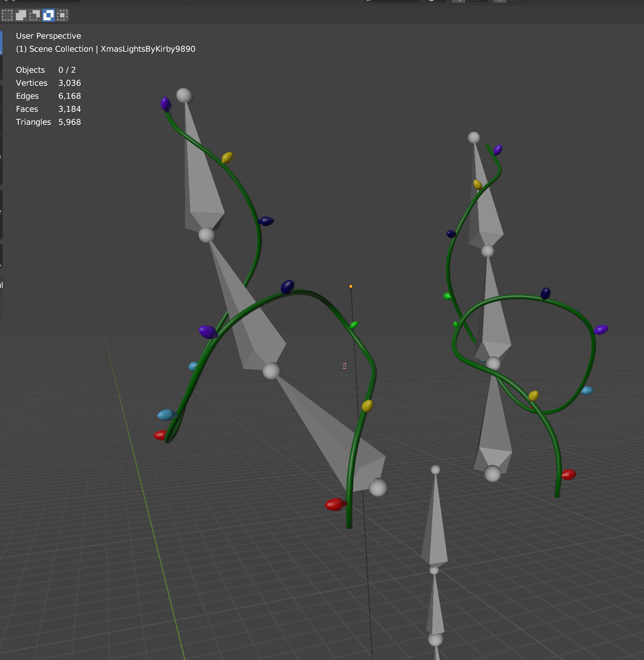Click the 'Edges' statistics label
This screenshot has height=660, width=644.
click(27, 96)
